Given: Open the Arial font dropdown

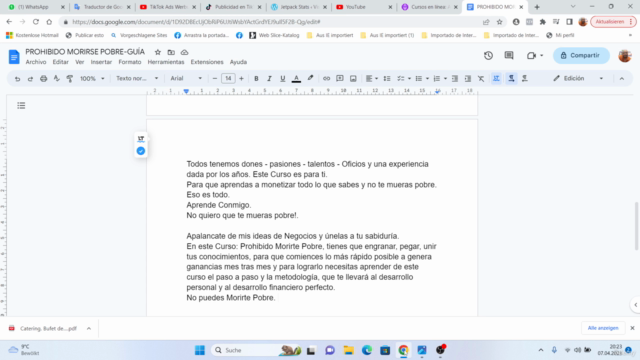Looking at the screenshot, I should click(186, 78).
